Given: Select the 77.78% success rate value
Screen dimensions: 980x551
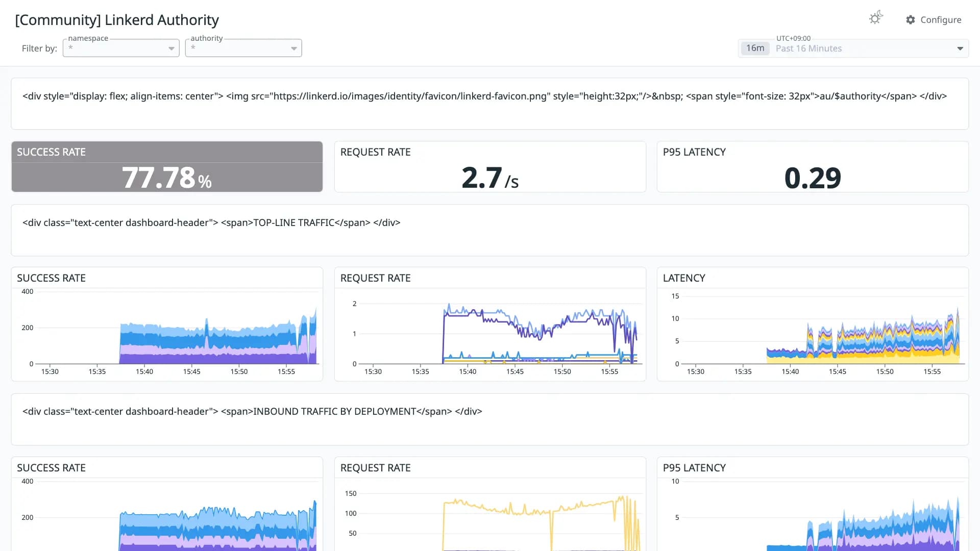Looking at the screenshot, I should pyautogui.click(x=167, y=178).
